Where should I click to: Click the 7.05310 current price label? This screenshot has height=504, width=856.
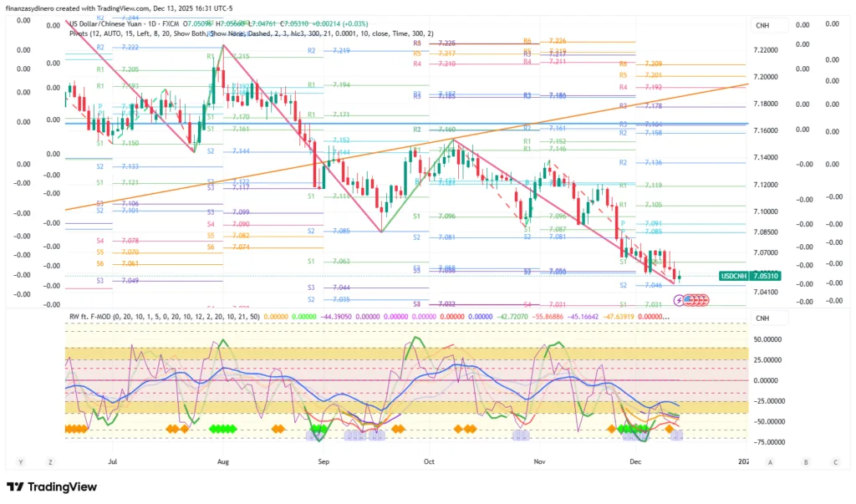click(766, 275)
